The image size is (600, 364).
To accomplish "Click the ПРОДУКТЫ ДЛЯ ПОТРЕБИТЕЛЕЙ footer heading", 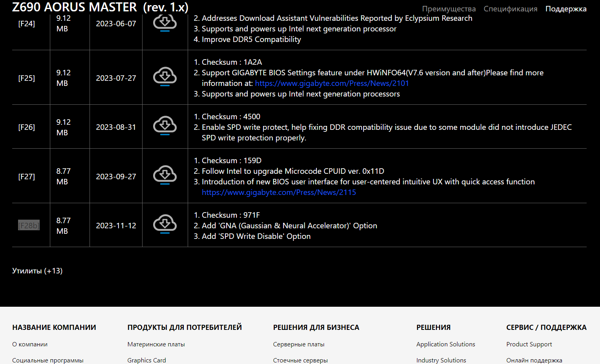I will [185, 328].
